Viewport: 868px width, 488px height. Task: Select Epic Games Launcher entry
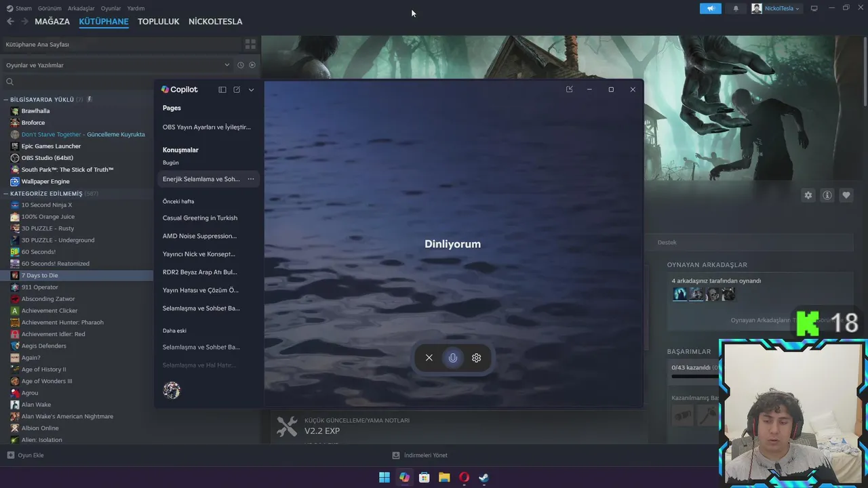tap(51, 146)
